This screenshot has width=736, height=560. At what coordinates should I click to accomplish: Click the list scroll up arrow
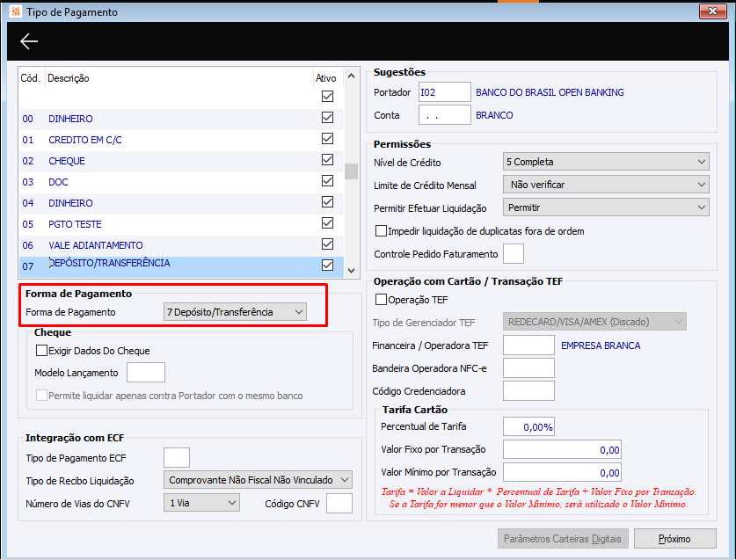click(x=351, y=76)
